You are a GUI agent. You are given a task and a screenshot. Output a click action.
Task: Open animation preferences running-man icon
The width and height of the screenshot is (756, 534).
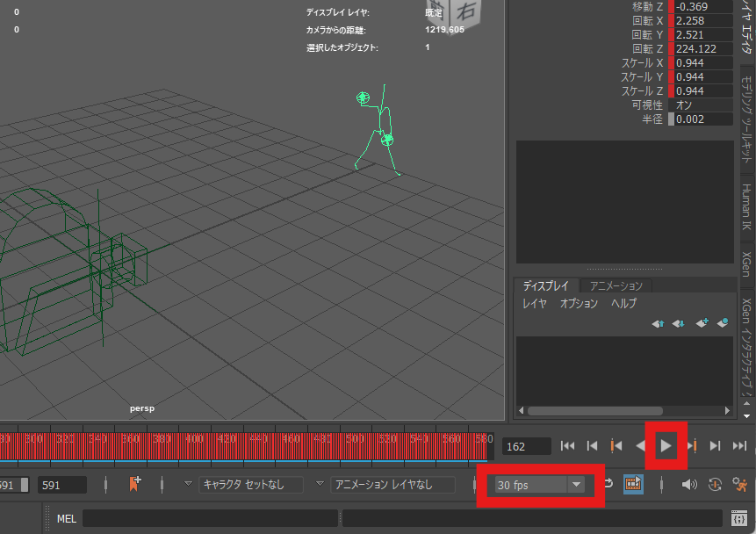739,484
